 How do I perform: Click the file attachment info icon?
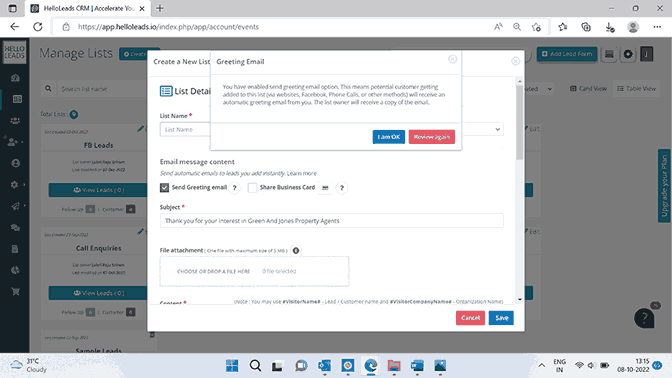click(x=296, y=251)
